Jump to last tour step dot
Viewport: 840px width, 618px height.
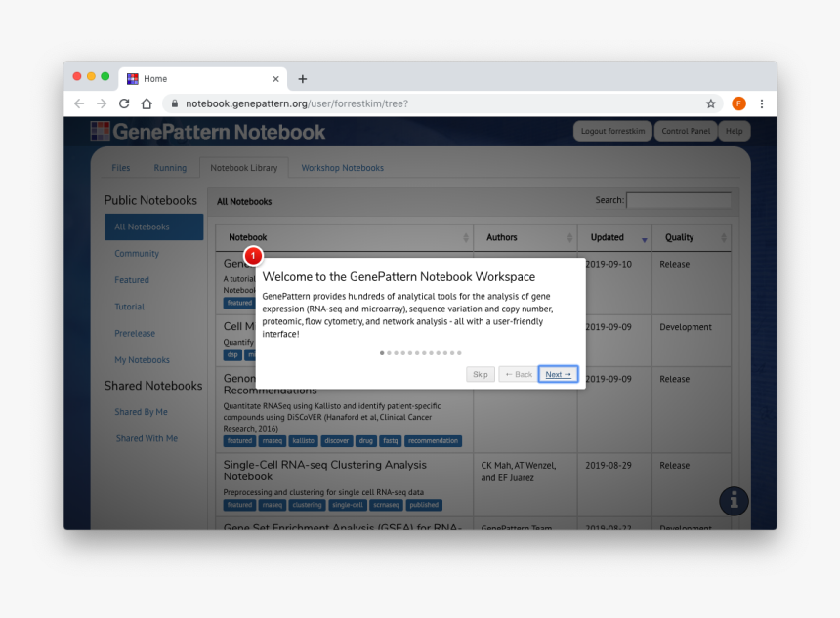459,353
